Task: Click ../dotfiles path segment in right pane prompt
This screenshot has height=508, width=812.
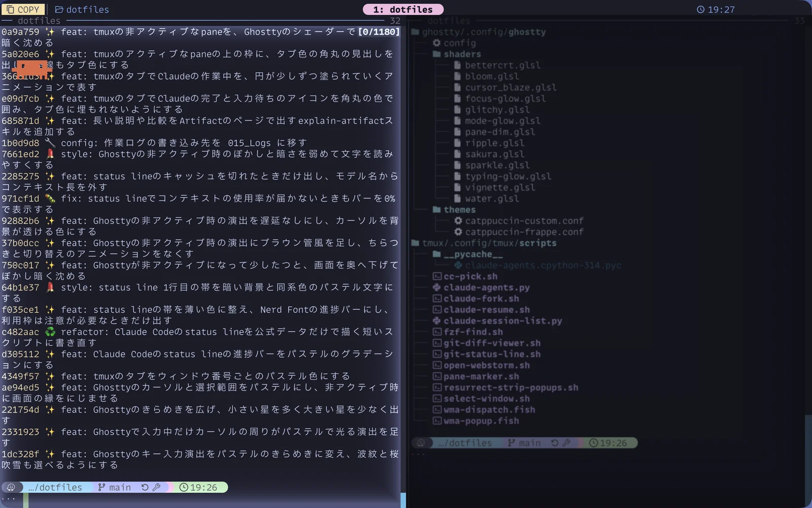Action: pyautogui.click(x=464, y=443)
